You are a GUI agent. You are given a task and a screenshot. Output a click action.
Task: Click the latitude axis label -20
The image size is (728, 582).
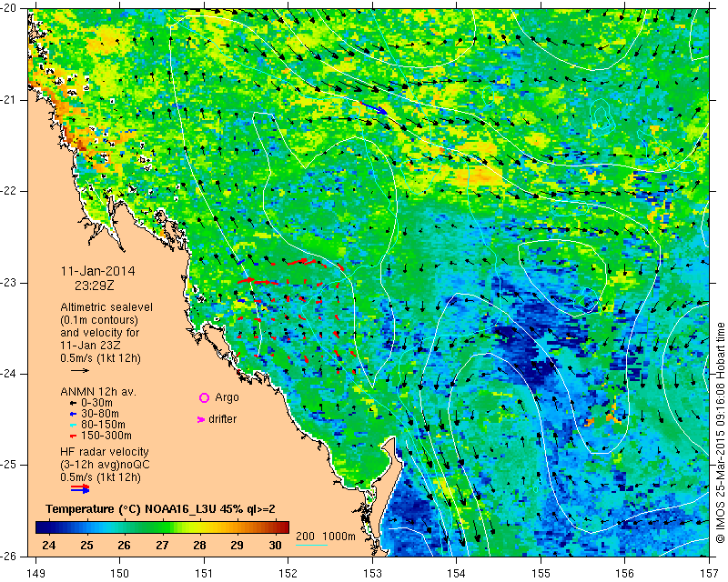click(x=9, y=8)
